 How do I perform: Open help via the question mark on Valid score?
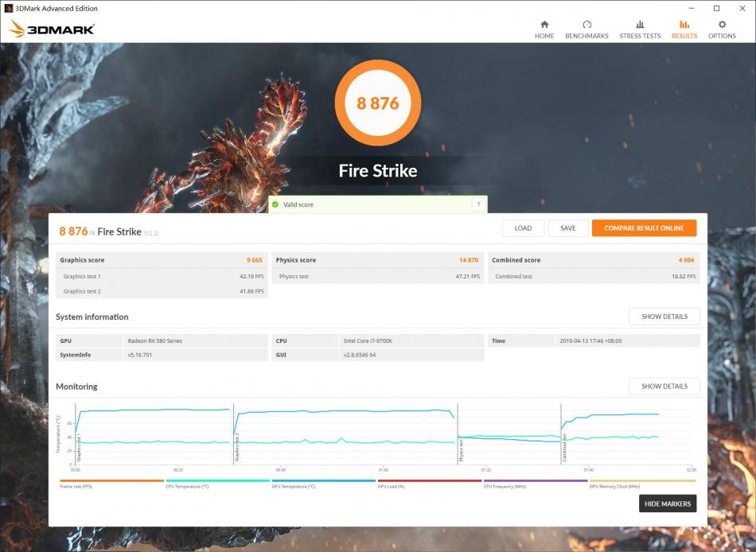pyautogui.click(x=478, y=204)
